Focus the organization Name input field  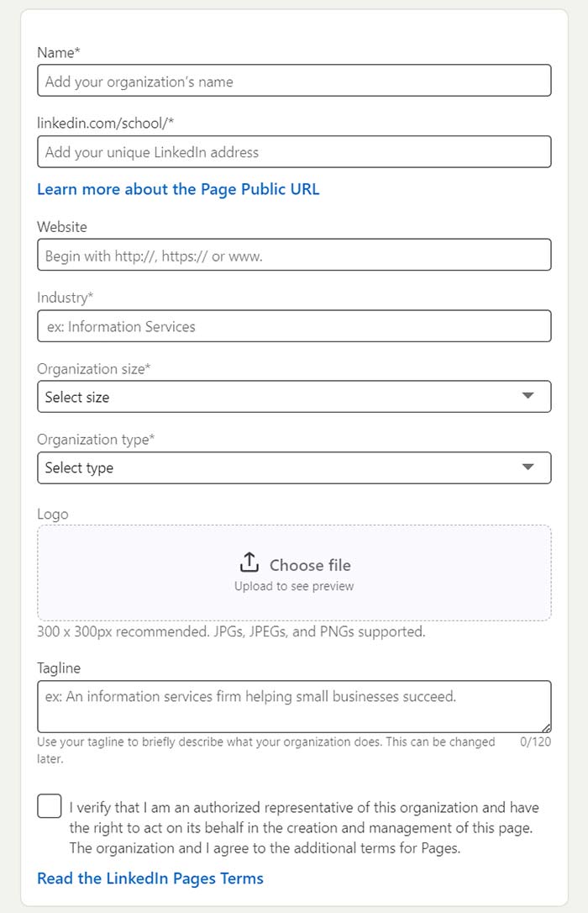pos(294,81)
